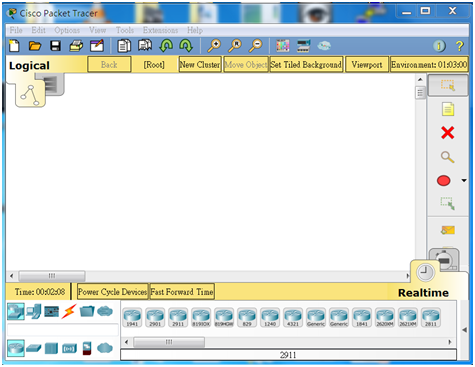Open the Options menu
This screenshot has width=475, height=367.
click(67, 30)
